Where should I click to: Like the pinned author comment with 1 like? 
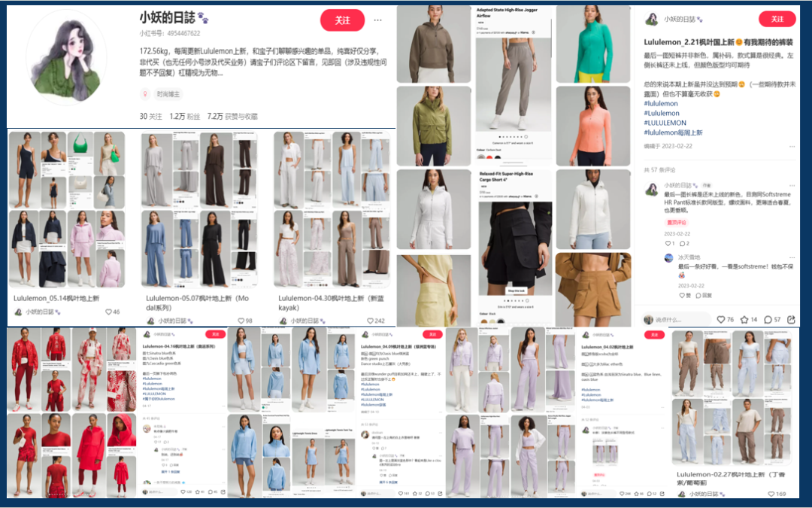(x=670, y=243)
